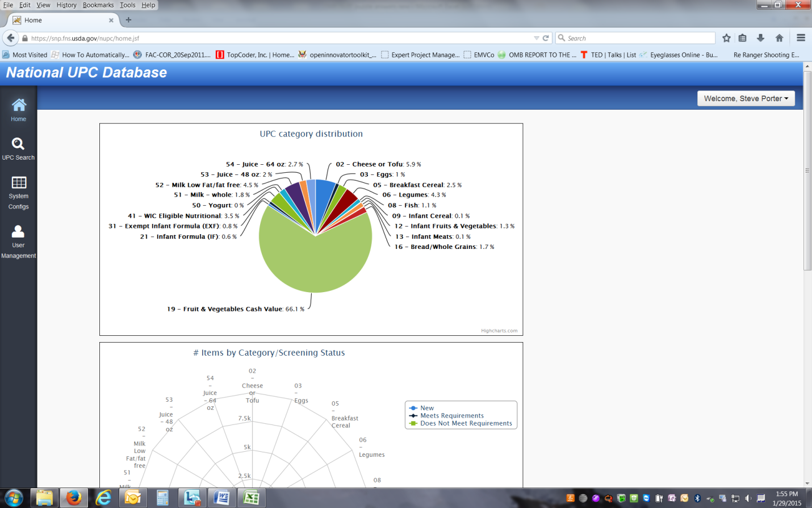The width and height of the screenshot is (812, 508).
Task: Open Outlook from the taskbar
Action: [x=133, y=498]
